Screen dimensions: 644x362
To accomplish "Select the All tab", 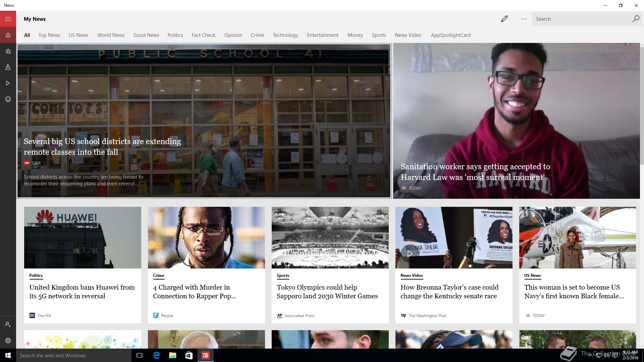I will coord(27,35).
